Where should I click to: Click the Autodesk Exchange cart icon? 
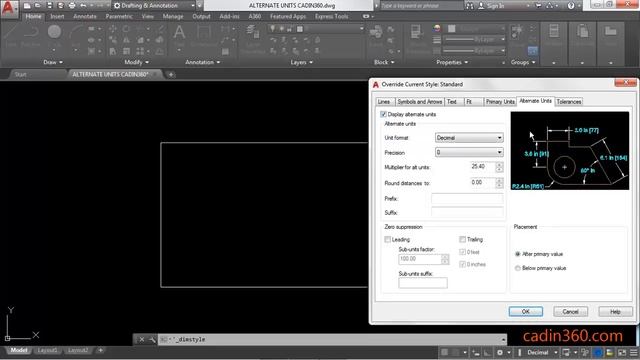(539, 6)
